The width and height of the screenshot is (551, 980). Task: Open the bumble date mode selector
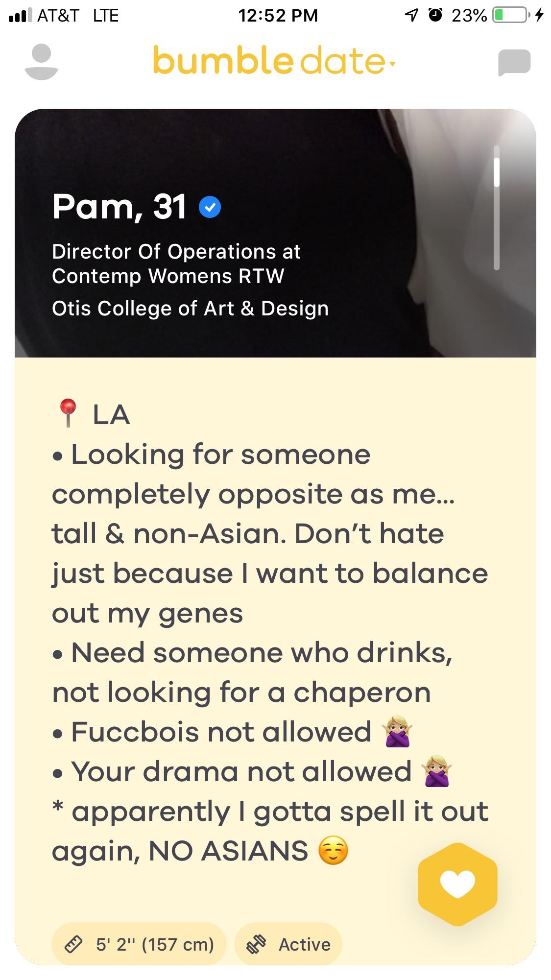pyautogui.click(x=274, y=60)
